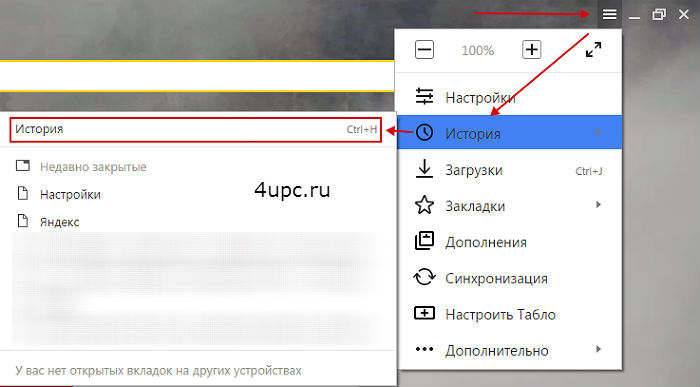700x387 pixels.
Task: Expand the Дополнительно submenu arrow
Action: point(598,349)
